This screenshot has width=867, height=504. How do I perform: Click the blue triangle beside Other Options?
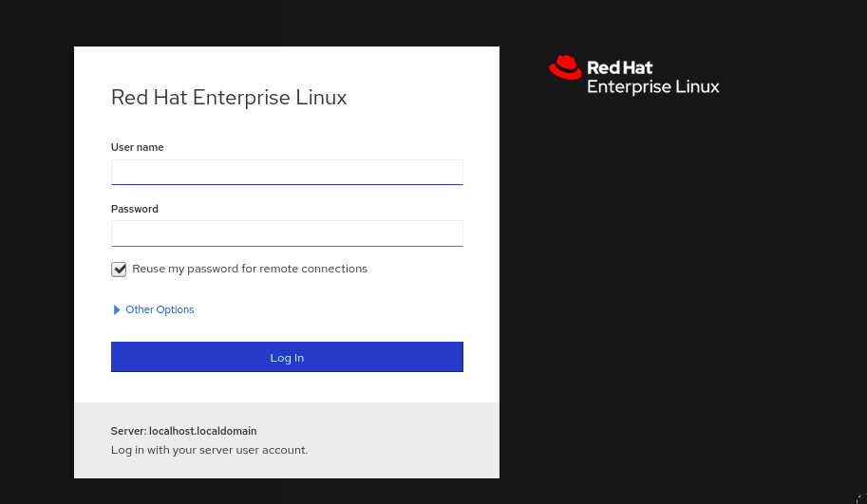tap(117, 310)
